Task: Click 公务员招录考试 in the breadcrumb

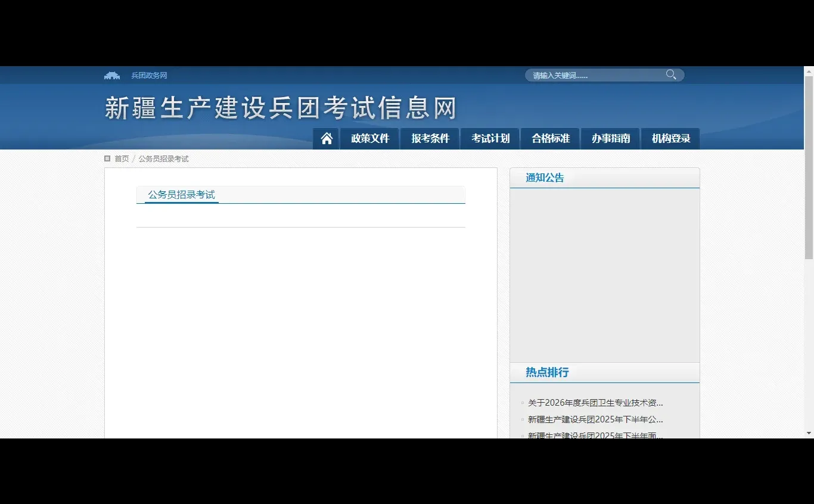Action: point(163,158)
